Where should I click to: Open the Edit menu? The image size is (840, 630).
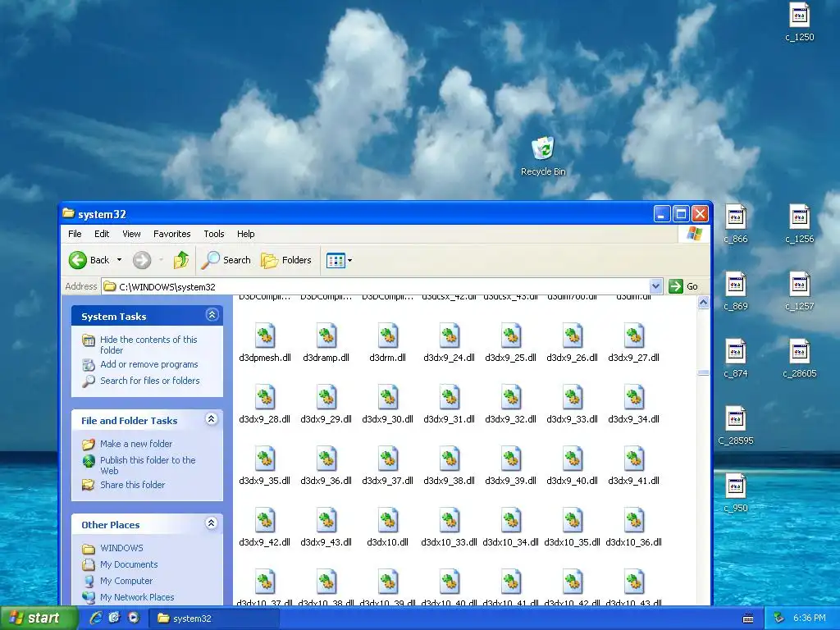pos(102,234)
